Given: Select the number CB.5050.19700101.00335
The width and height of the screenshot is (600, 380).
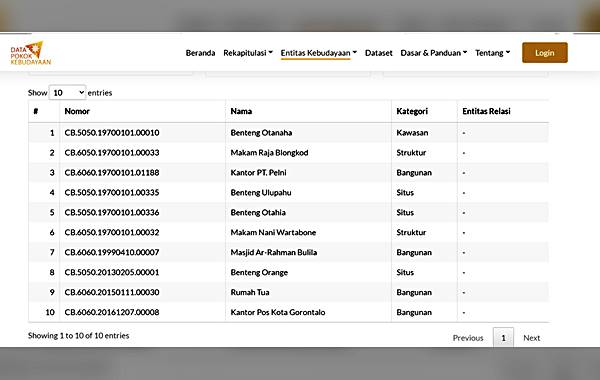Looking at the screenshot, I should 112,192.
